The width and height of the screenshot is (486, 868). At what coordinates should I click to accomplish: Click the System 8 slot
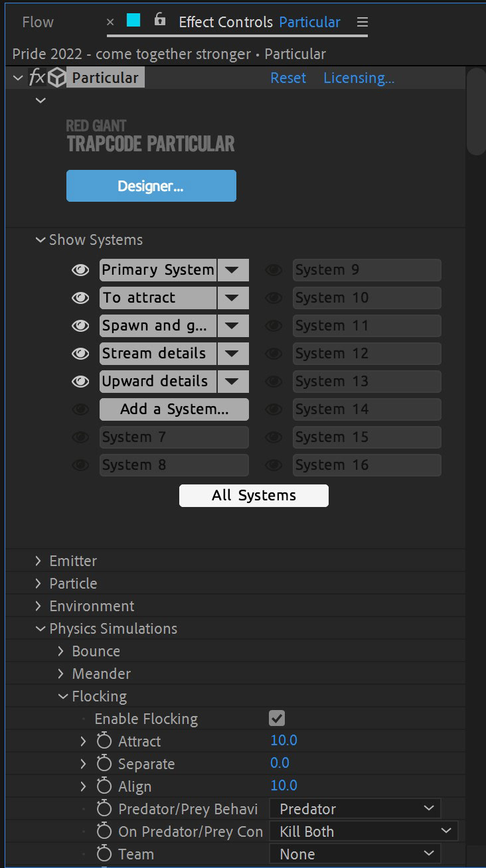174,465
